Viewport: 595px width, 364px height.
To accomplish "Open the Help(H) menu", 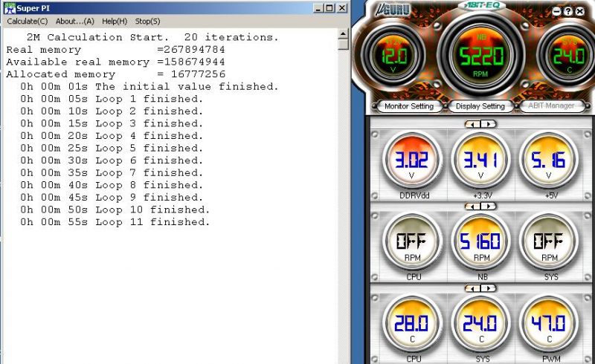I will [115, 22].
